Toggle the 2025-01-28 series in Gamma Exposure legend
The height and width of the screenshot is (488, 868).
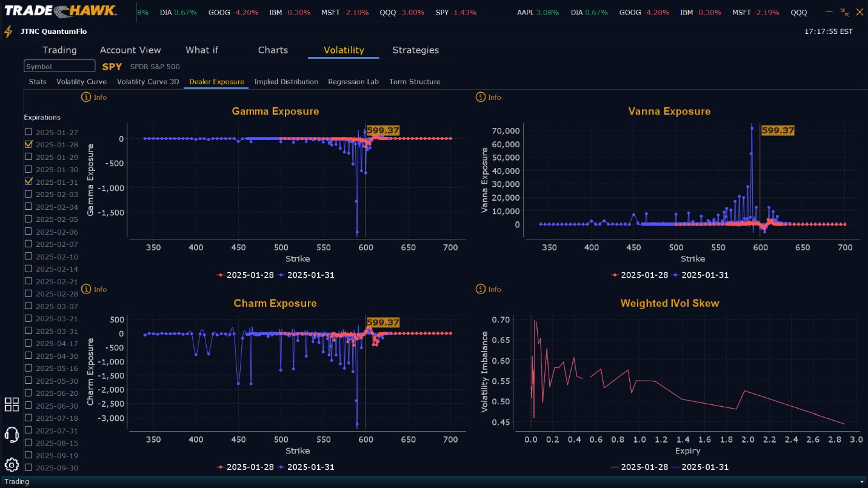(244, 275)
